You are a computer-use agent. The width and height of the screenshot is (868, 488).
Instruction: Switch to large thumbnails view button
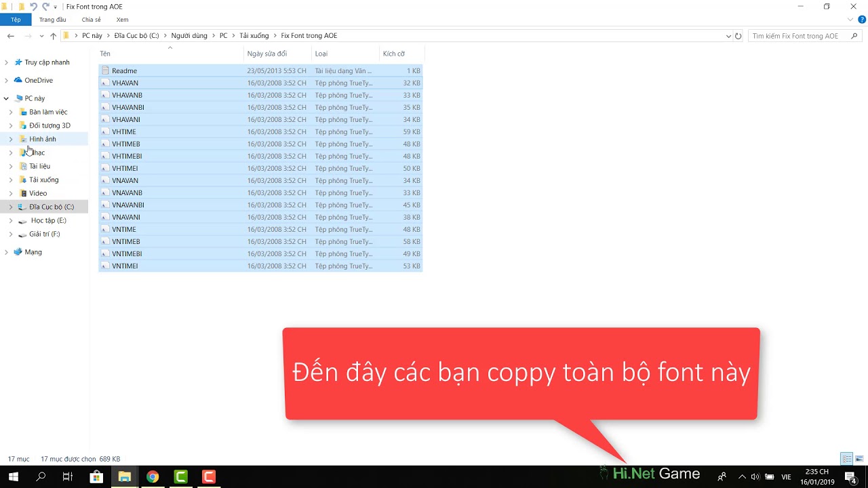tap(859, 459)
